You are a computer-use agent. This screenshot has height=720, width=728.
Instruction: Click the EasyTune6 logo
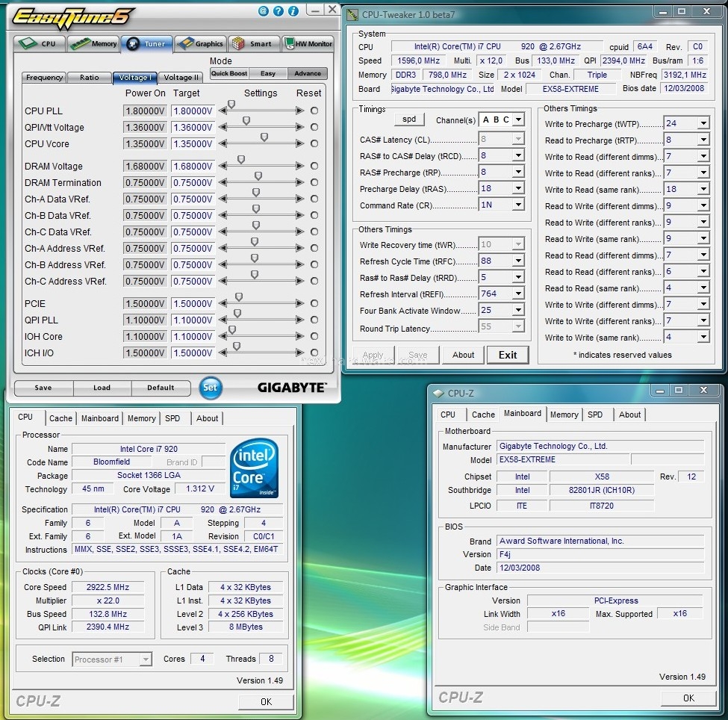click(x=73, y=19)
